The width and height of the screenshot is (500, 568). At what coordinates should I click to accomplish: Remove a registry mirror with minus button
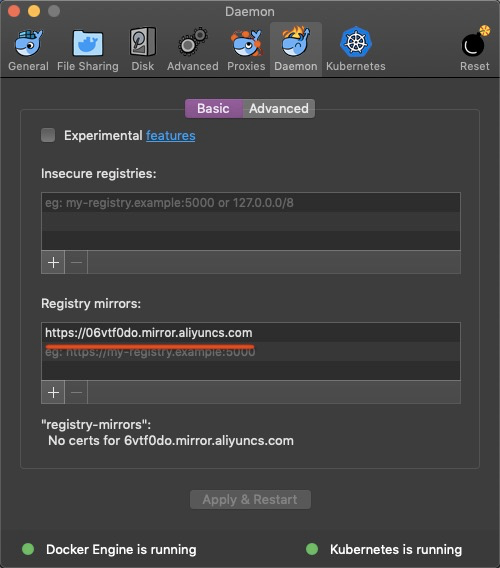click(76, 392)
